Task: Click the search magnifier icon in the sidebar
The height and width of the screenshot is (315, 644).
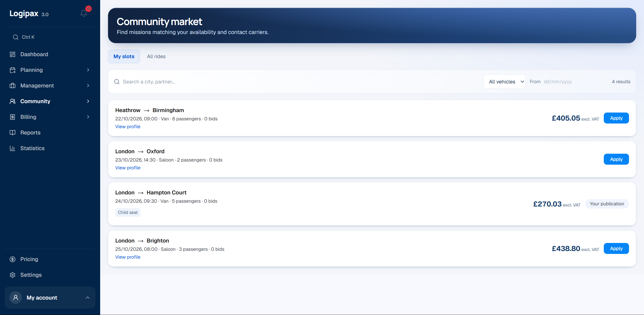Action: (15, 37)
